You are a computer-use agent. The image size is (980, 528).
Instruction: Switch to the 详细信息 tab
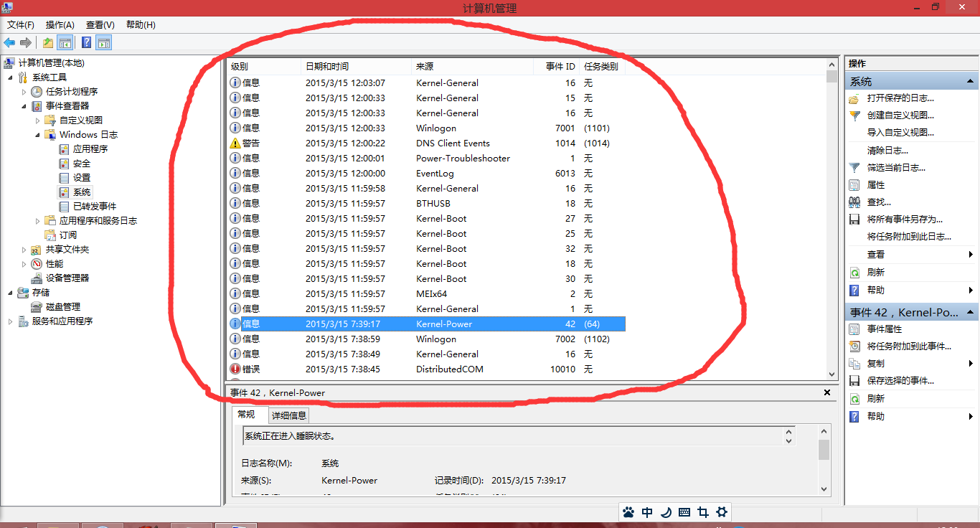[288, 415]
